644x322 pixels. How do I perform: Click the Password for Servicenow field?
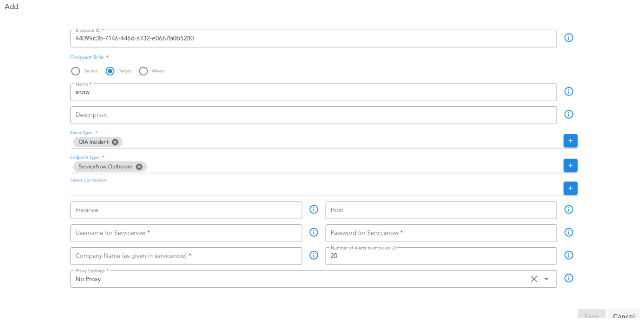pos(441,233)
